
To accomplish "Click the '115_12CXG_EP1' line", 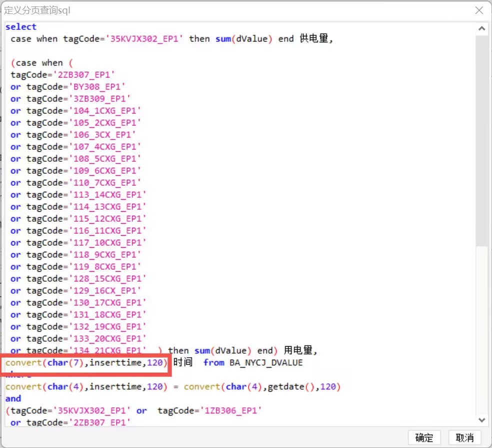I will tap(78, 219).
